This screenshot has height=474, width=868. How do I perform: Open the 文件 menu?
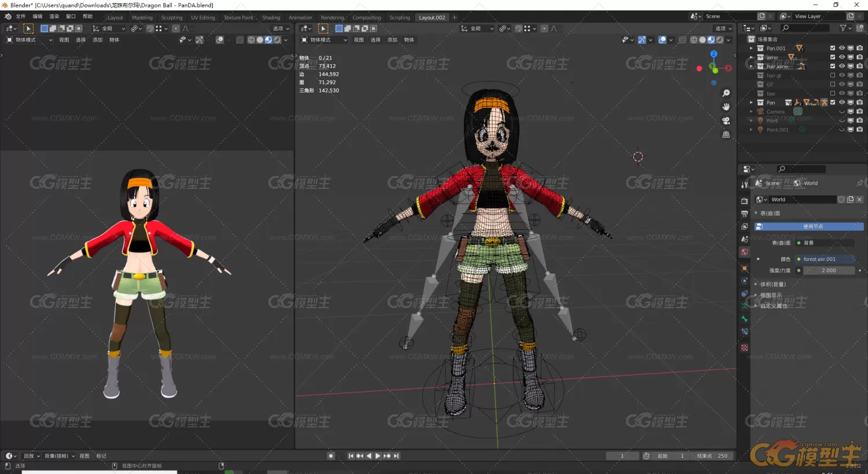coord(21,17)
